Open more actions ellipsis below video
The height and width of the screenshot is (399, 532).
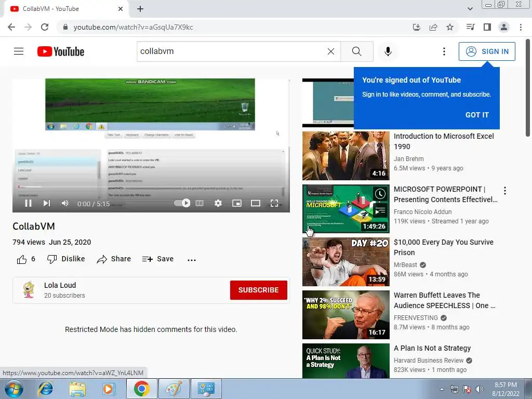click(192, 260)
